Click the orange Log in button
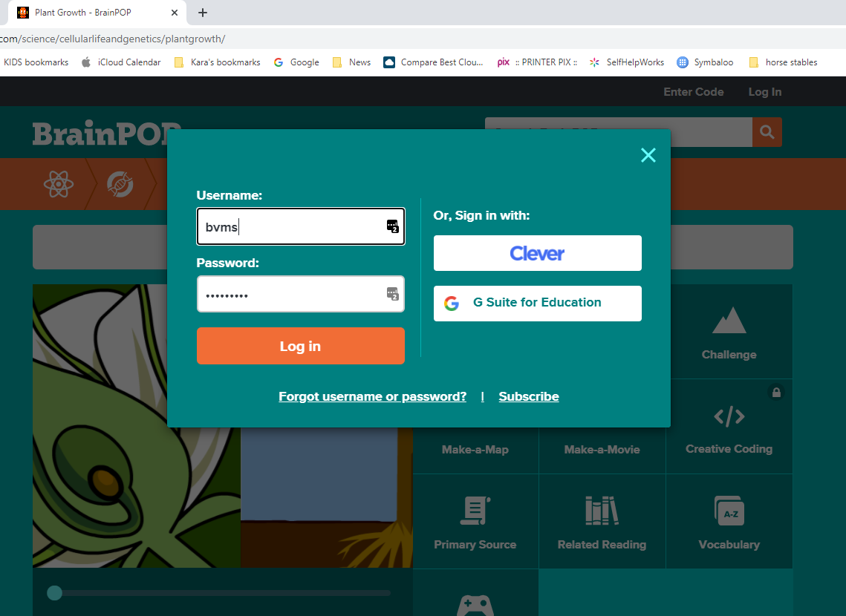Image resolution: width=846 pixels, height=616 pixels. click(301, 346)
